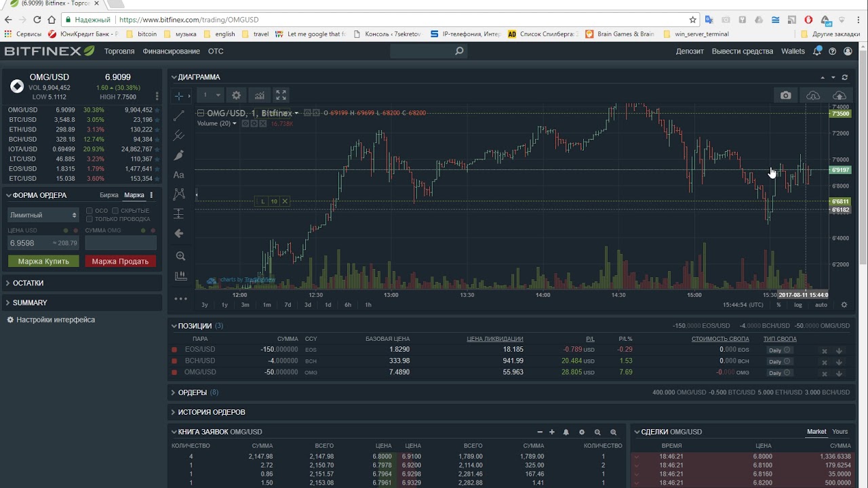868x488 pixels.
Task: Open the ticker list options menu dots
Action: tap(157, 96)
